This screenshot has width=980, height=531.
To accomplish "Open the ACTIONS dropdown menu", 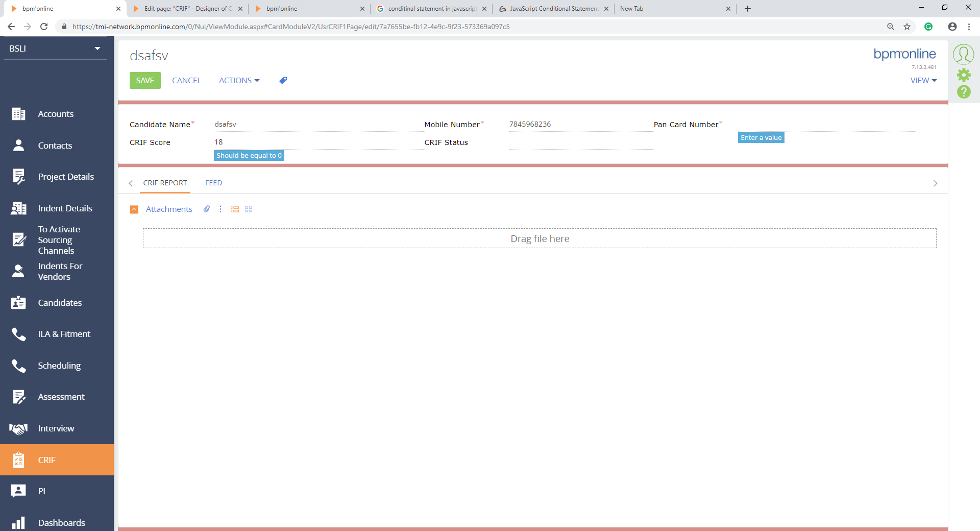I will pyautogui.click(x=238, y=80).
